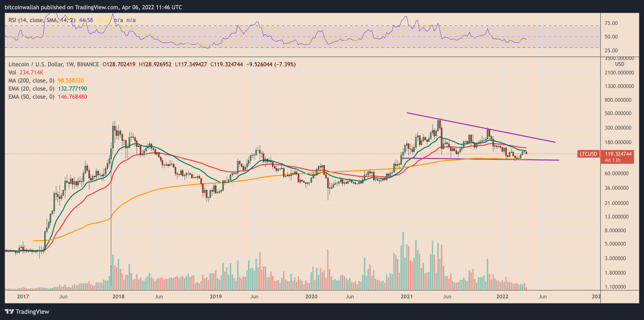Click the RSI 75.00 scale level
Screen dimensions: 644x320
pyautogui.click(x=611, y=23)
